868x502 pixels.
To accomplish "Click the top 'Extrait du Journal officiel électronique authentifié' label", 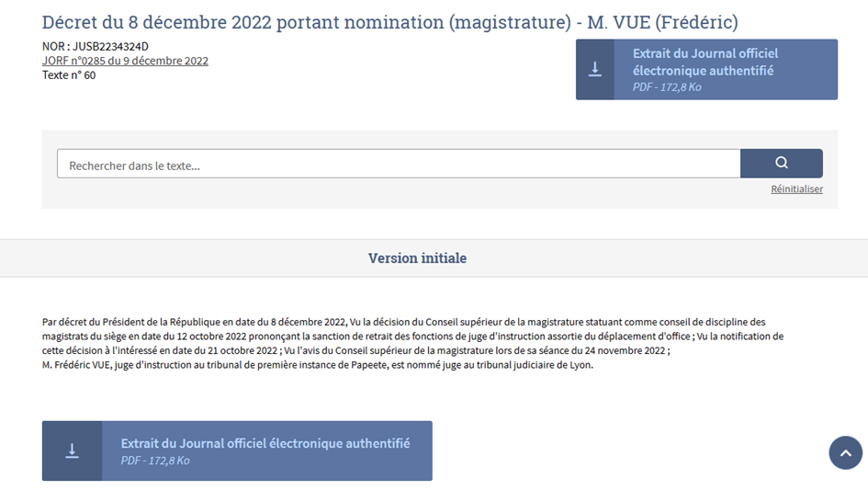I will 703,62.
